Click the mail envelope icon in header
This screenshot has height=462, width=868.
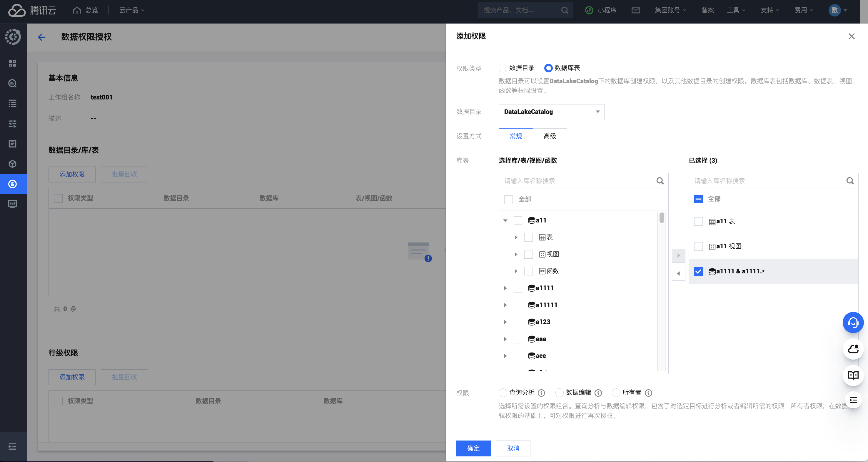pos(635,10)
